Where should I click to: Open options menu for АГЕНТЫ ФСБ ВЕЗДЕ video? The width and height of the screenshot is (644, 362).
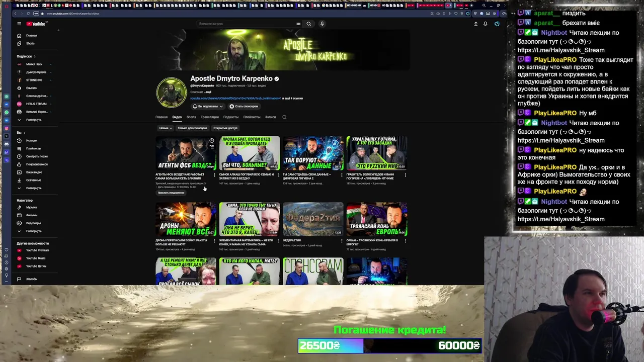click(x=214, y=175)
